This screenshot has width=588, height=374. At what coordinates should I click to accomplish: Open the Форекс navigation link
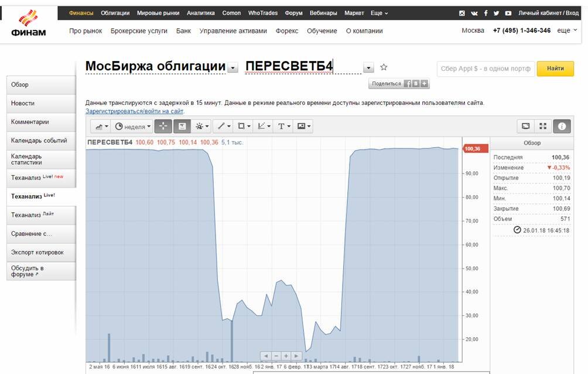(x=287, y=31)
